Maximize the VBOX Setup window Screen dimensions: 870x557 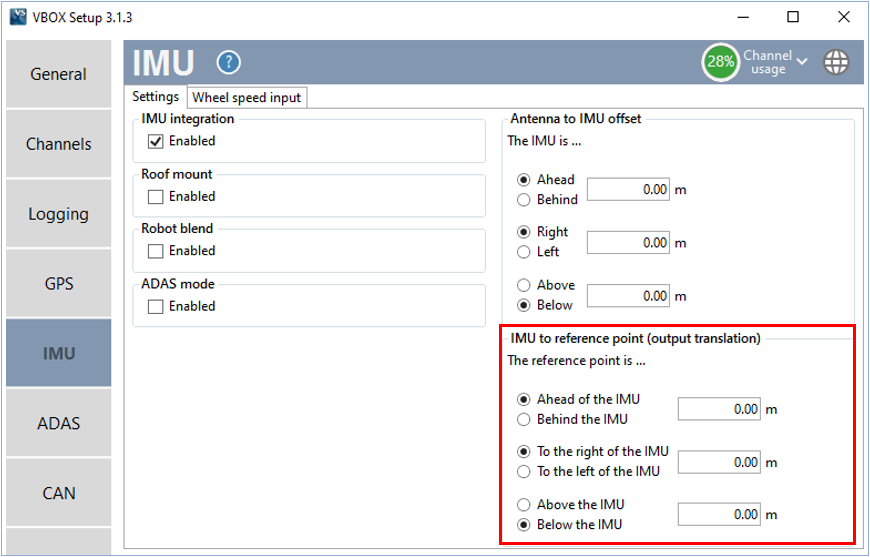pos(793,17)
